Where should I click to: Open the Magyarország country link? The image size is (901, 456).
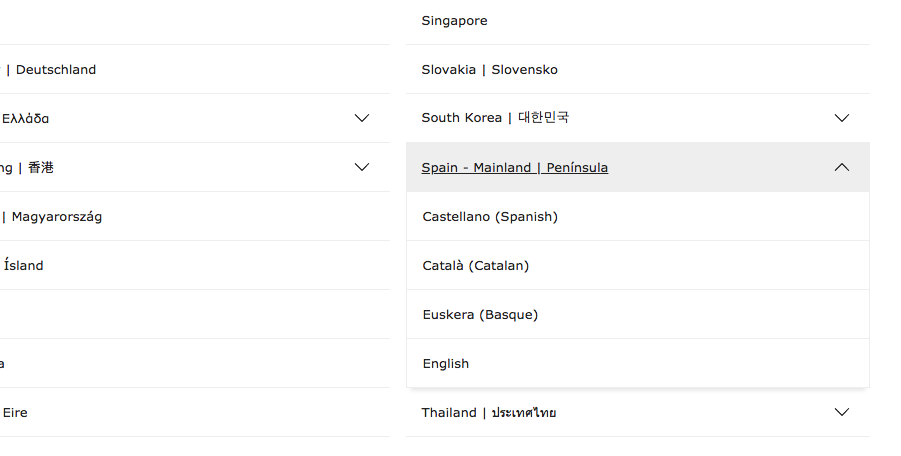coord(57,216)
